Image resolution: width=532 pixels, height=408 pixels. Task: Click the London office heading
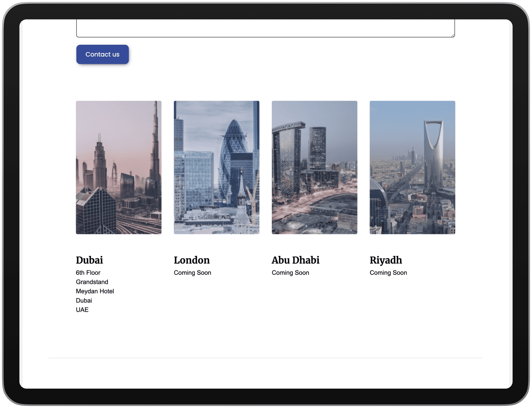coord(192,260)
